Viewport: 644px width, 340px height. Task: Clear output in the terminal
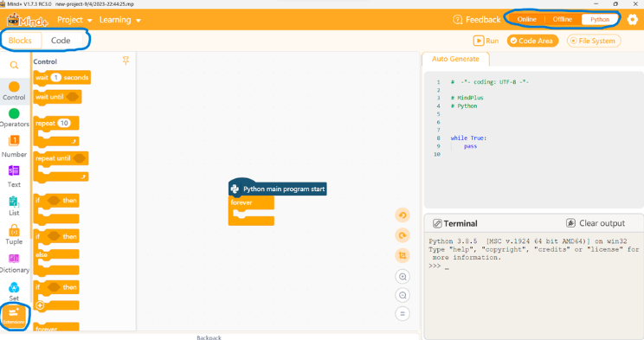pos(596,223)
